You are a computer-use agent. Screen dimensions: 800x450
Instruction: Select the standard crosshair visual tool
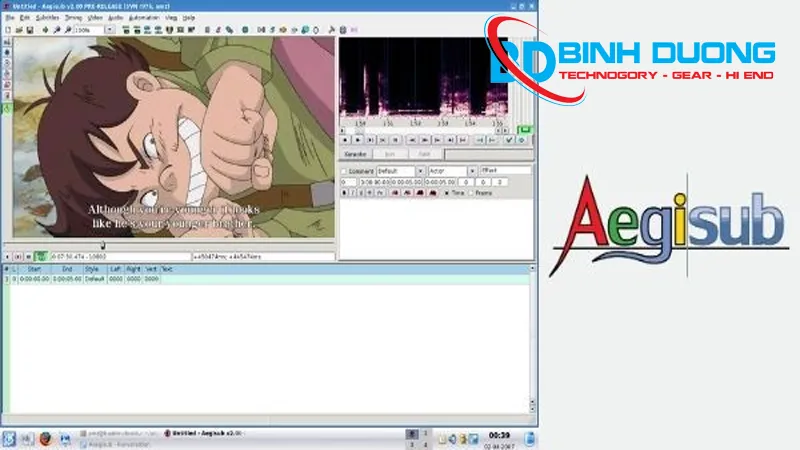(7, 42)
